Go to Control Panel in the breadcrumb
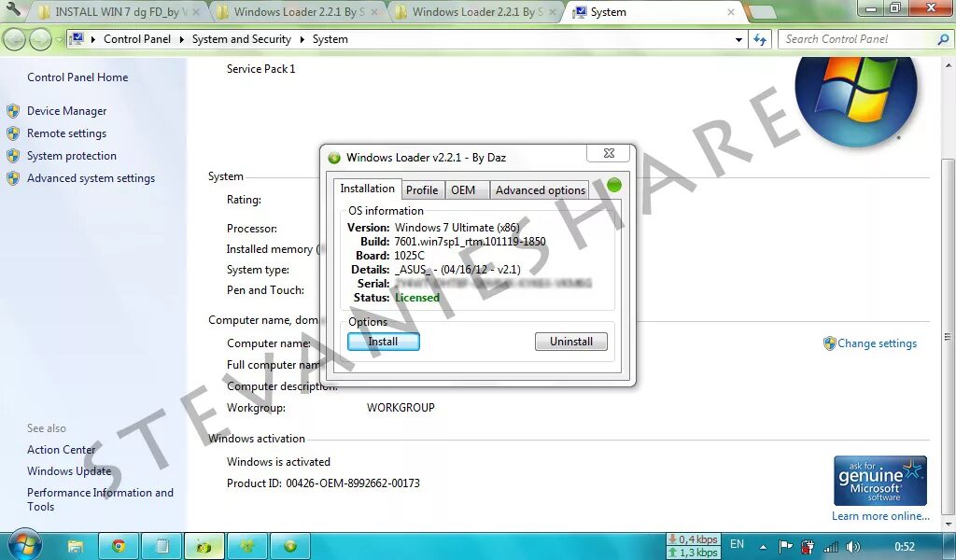Image resolution: width=956 pixels, height=560 pixels. [x=137, y=39]
